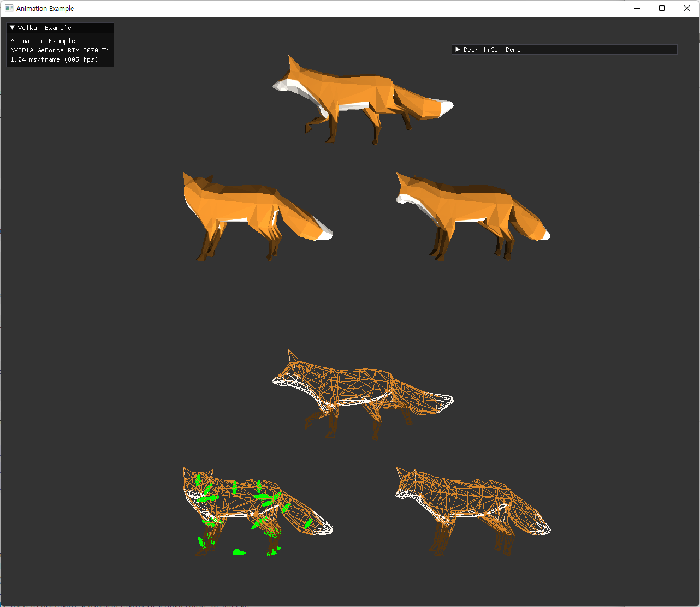Collapse the Vulkan Example panel arrow
This screenshot has width=700, height=607.
coord(13,28)
